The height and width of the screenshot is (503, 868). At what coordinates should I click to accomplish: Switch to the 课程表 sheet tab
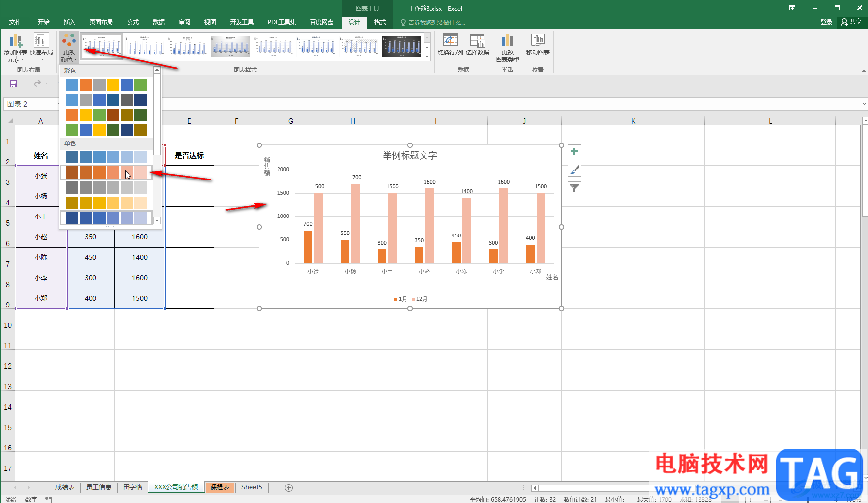coord(220,487)
